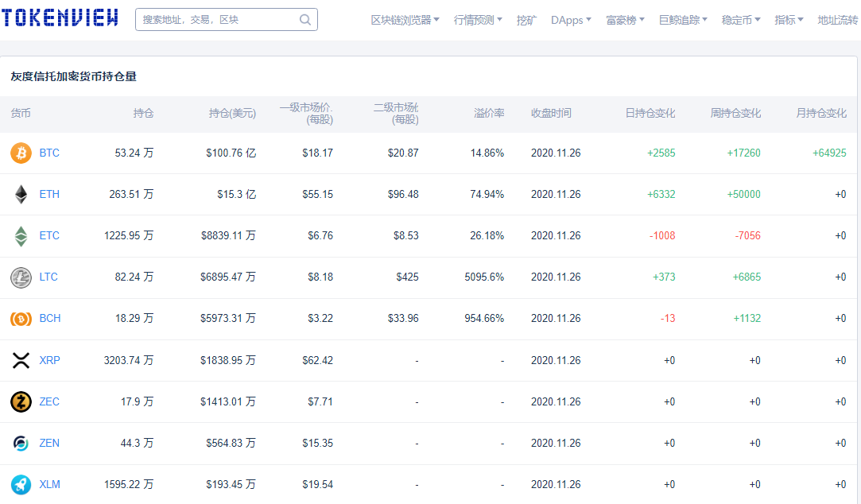Click the XRP coin icon
861x504 pixels.
[21, 360]
